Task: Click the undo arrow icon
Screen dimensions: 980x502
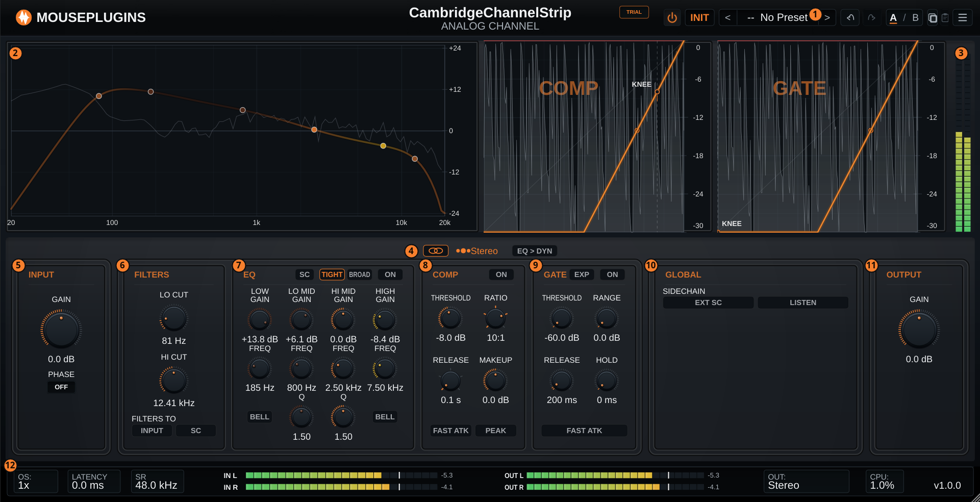Action: (850, 18)
